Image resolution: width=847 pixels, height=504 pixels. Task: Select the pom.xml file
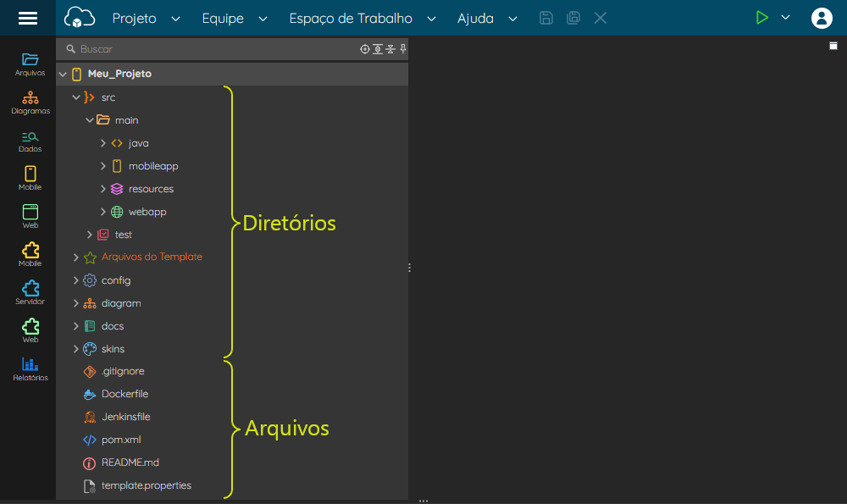click(x=121, y=440)
